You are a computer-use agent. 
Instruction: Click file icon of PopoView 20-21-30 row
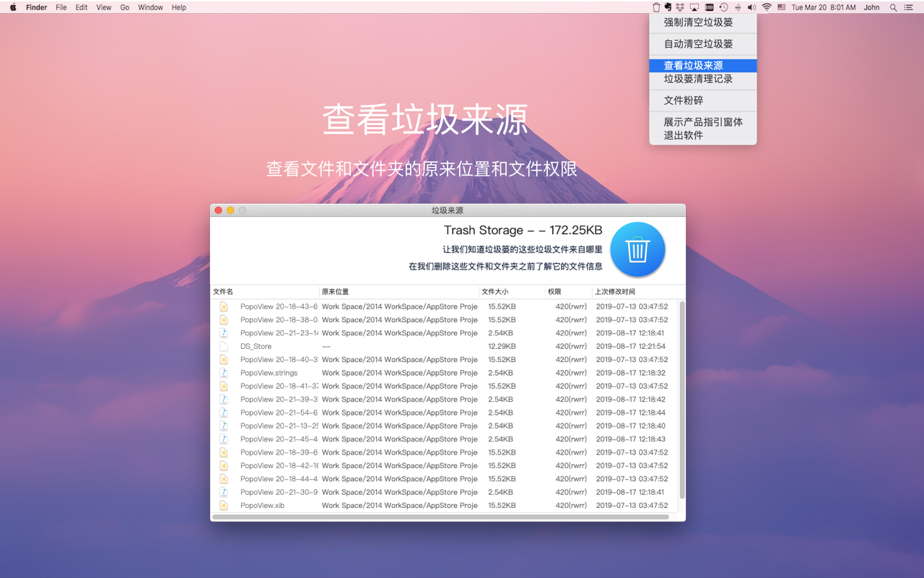click(x=224, y=492)
